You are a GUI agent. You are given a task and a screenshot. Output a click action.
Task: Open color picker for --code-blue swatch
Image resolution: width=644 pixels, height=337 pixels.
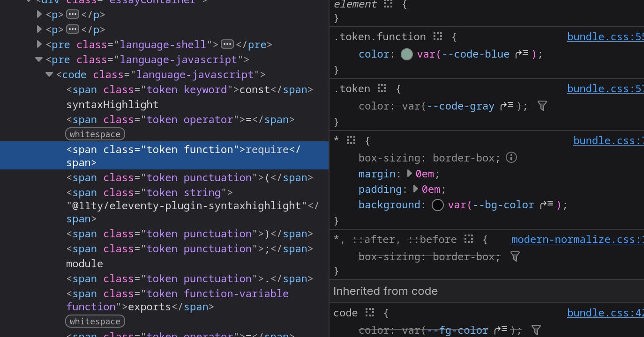click(x=407, y=54)
